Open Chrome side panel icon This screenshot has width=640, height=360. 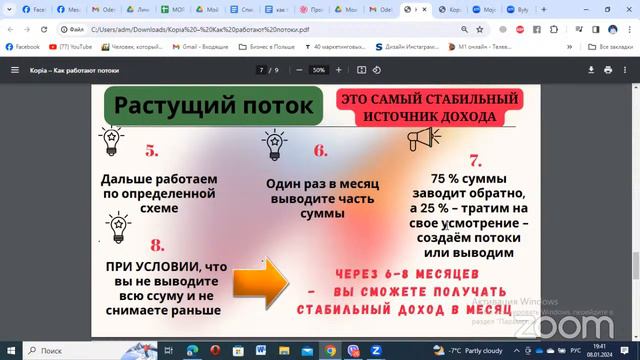click(x=596, y=29)
